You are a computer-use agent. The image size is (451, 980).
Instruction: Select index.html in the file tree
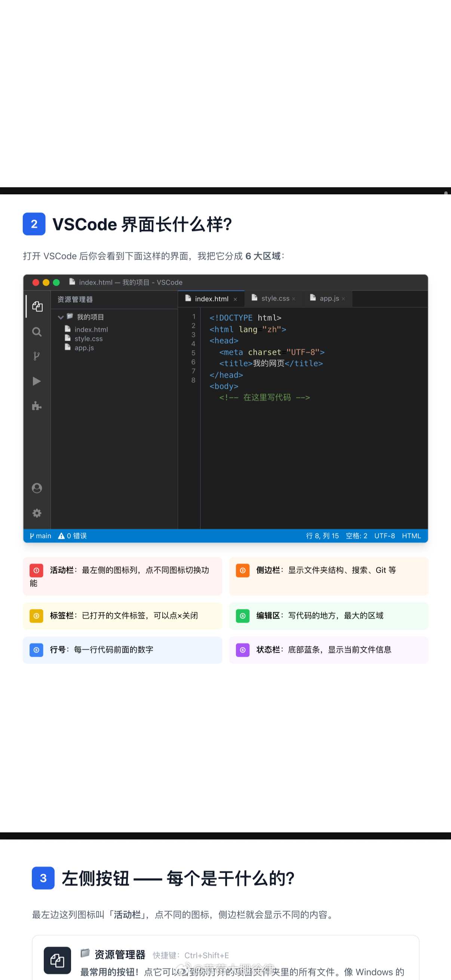(x=86, y=329)
